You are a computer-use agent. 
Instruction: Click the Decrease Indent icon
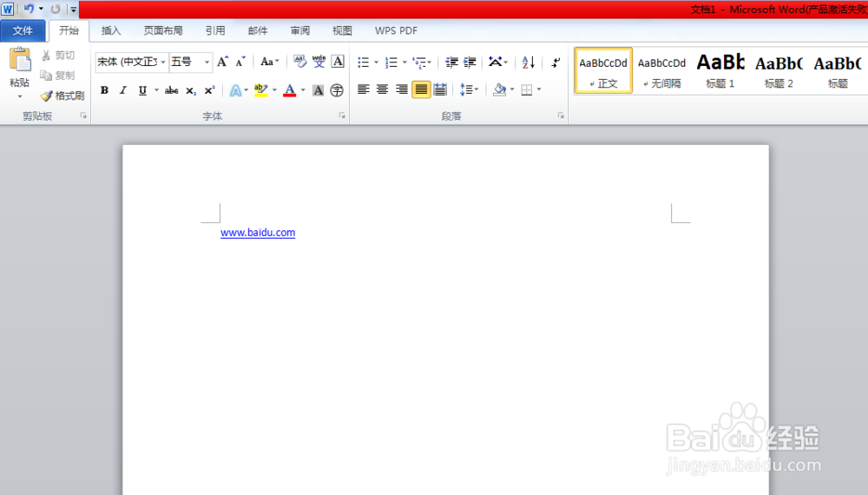click(x=451, y=62)
